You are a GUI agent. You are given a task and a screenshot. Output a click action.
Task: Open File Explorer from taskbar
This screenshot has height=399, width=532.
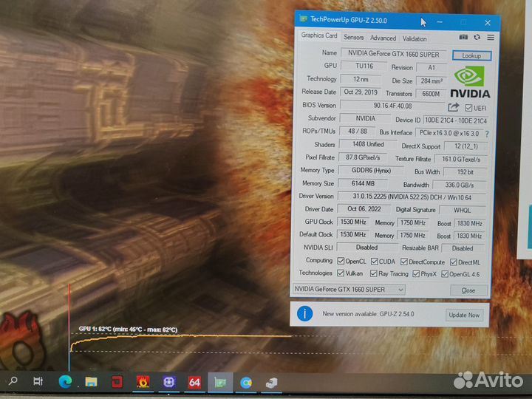coord(92,382)
